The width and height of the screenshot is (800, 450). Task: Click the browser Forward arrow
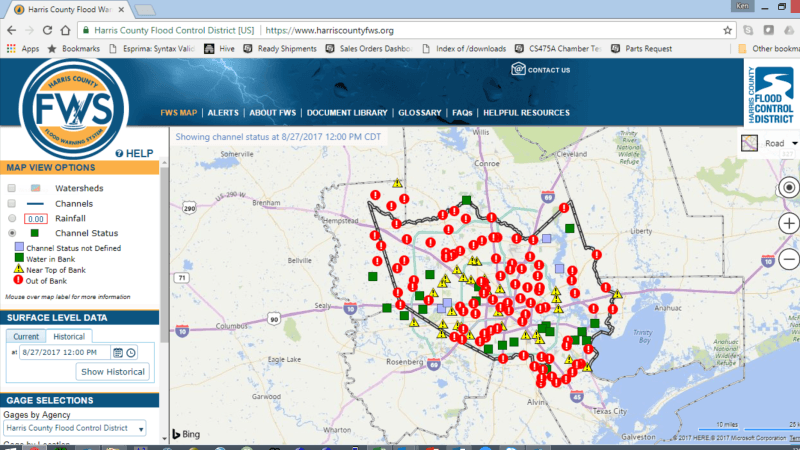(29, 30)
